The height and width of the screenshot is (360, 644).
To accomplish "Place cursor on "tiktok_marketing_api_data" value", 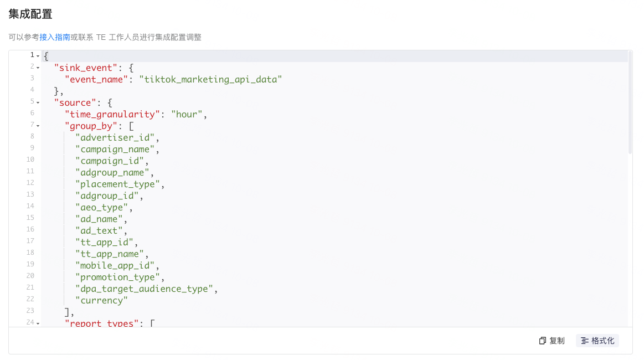I will (210, 79).
